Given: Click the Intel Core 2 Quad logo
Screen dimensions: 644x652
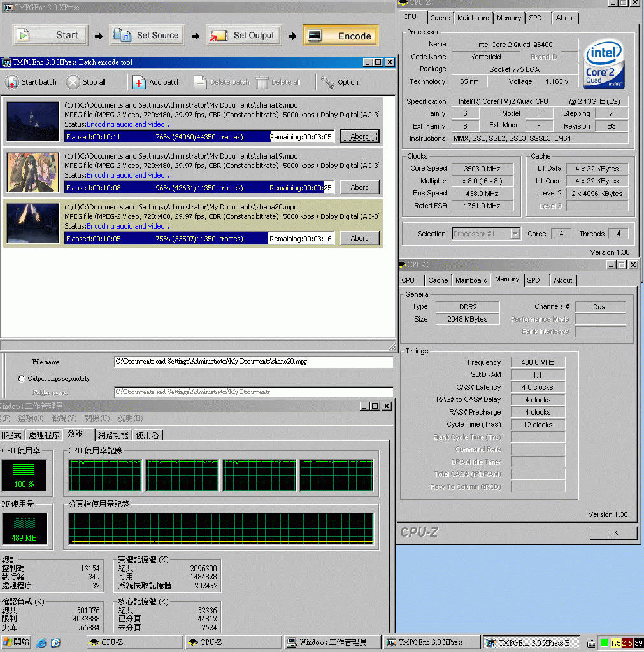Looking at the screenshot, I should [604, 64].
